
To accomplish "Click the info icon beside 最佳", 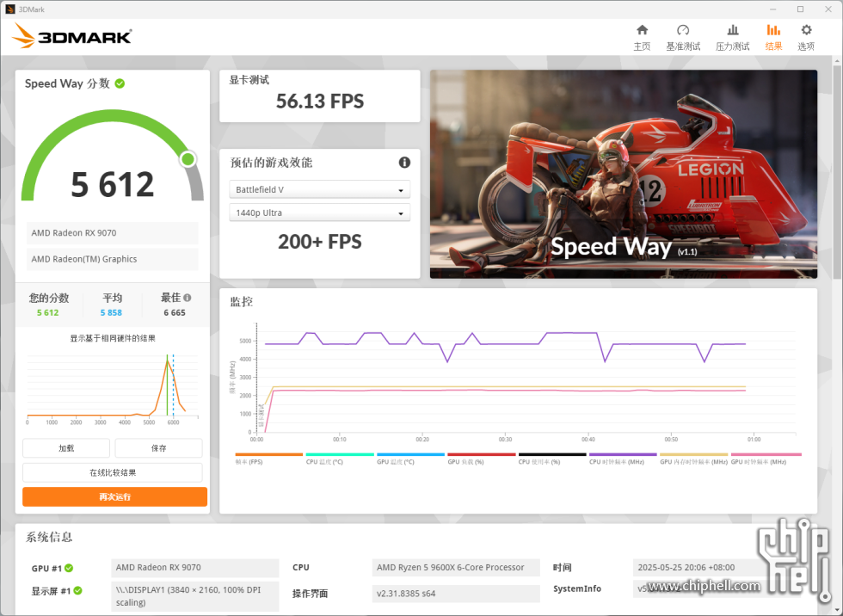I will 188,298.
